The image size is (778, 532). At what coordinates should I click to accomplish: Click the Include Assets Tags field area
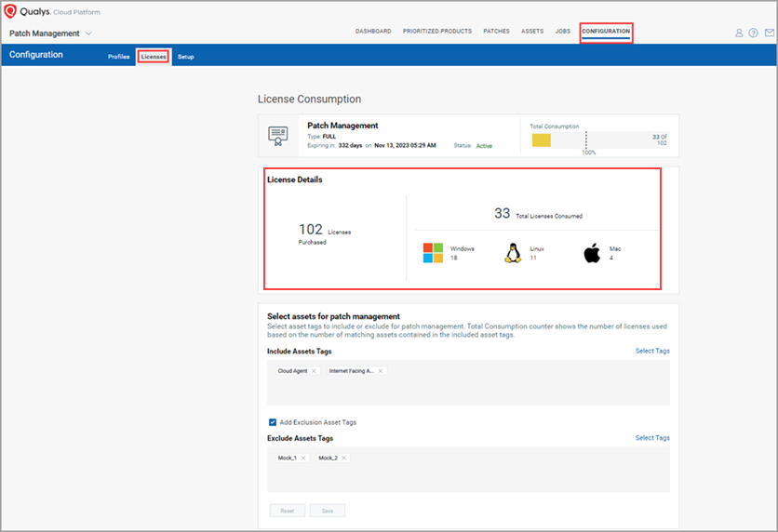coord(468,383)
